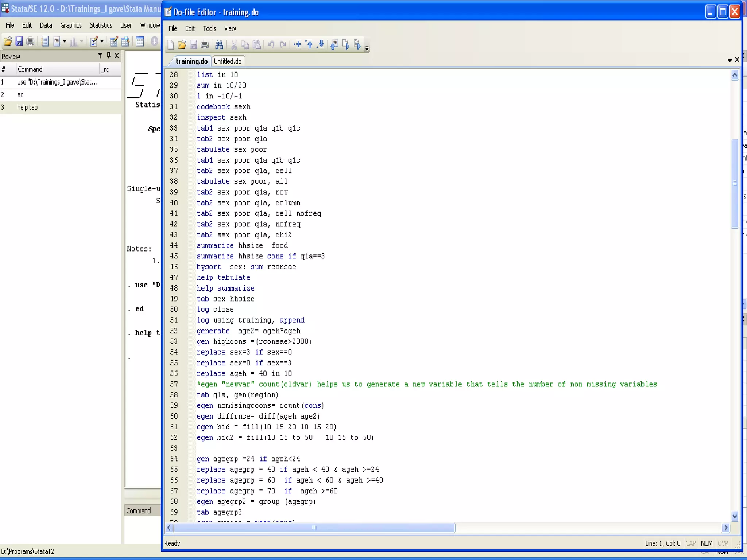Open the Do-file Editor icon in Stata toolbar
Viewport: 747px width, 560px height.
click(94, 42)
